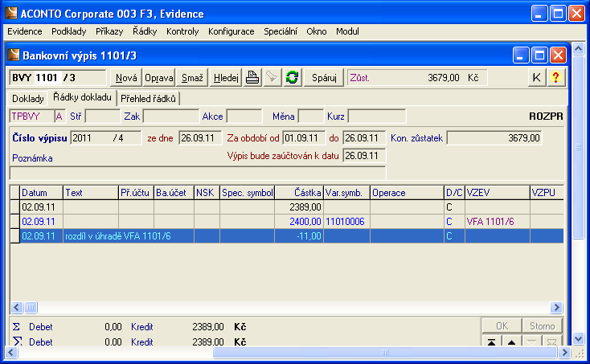Image resolution: width=590 pixels, height=364 pixels.
Task: Open the Evidence menu
Action: [25, 31]
